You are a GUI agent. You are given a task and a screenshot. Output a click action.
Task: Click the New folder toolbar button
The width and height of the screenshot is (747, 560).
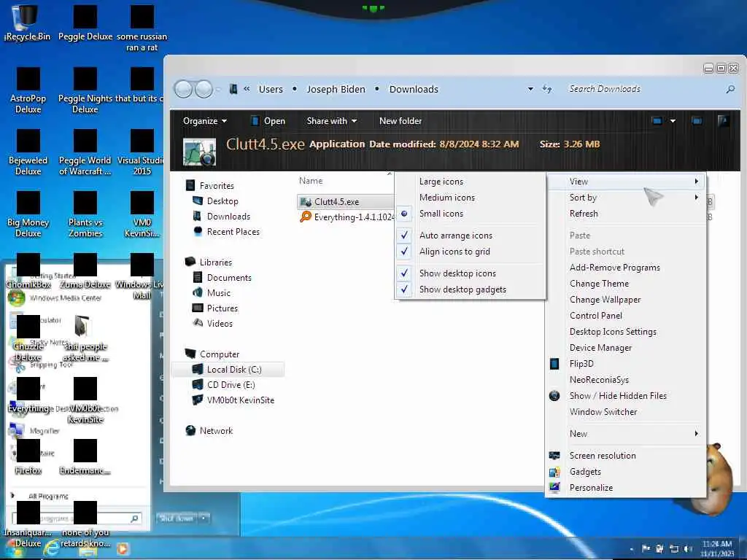(x=400, y=121)
